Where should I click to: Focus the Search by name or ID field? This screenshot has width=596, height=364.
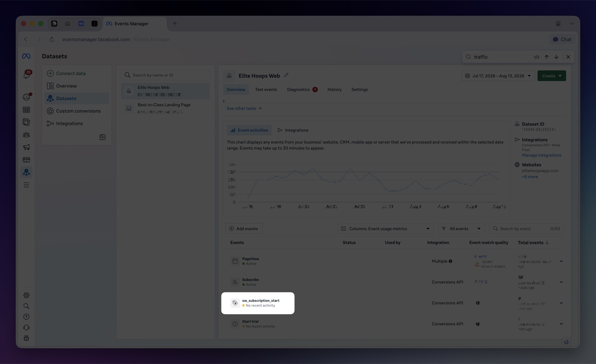pos(166,75)
